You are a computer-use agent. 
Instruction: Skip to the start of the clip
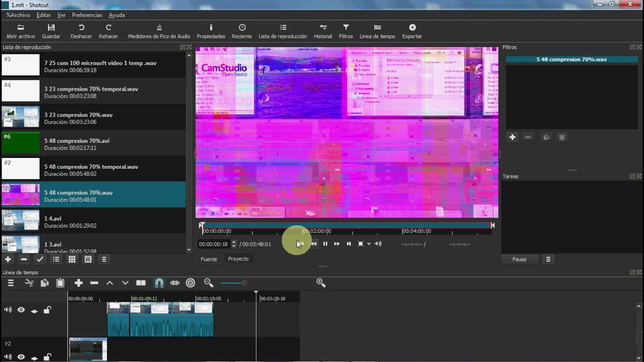coord(300,244)
